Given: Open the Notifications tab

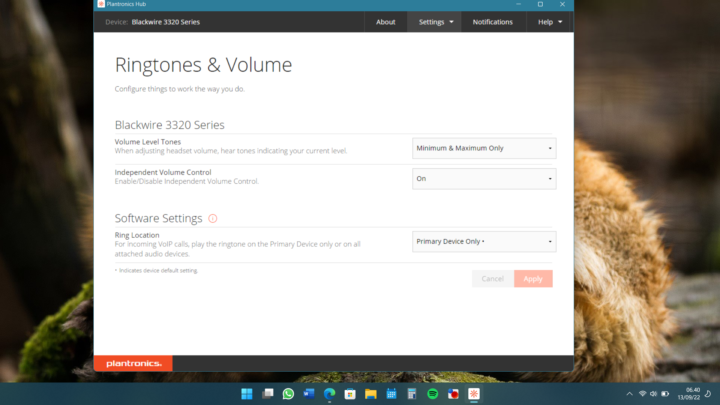Looking at the screenshot, I should pyautogui.click(x=493, y=22).
